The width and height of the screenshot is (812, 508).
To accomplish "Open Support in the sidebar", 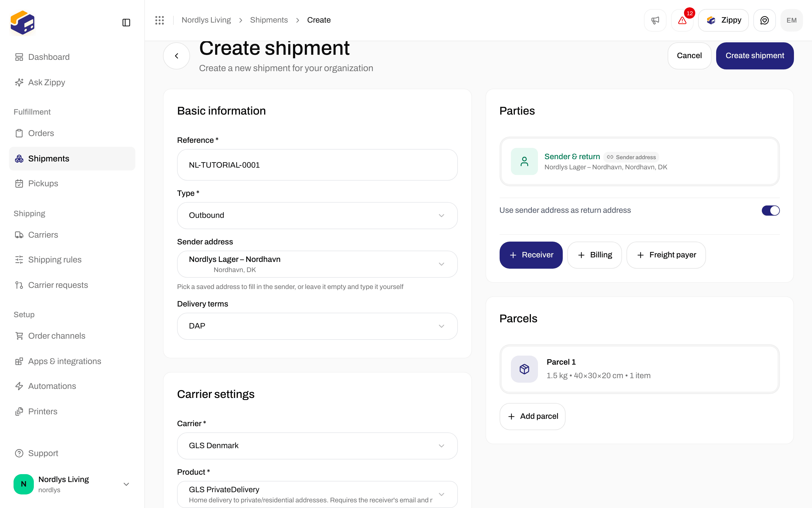I will click(72, 453).
